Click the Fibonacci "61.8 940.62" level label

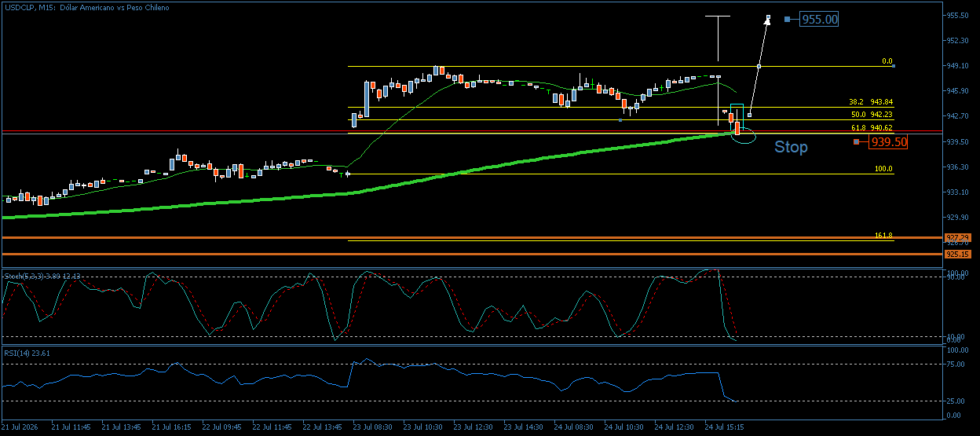(871, 127)
